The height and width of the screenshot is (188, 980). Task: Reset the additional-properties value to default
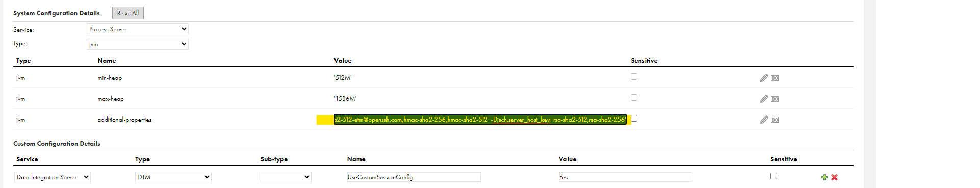pos(775,120)
